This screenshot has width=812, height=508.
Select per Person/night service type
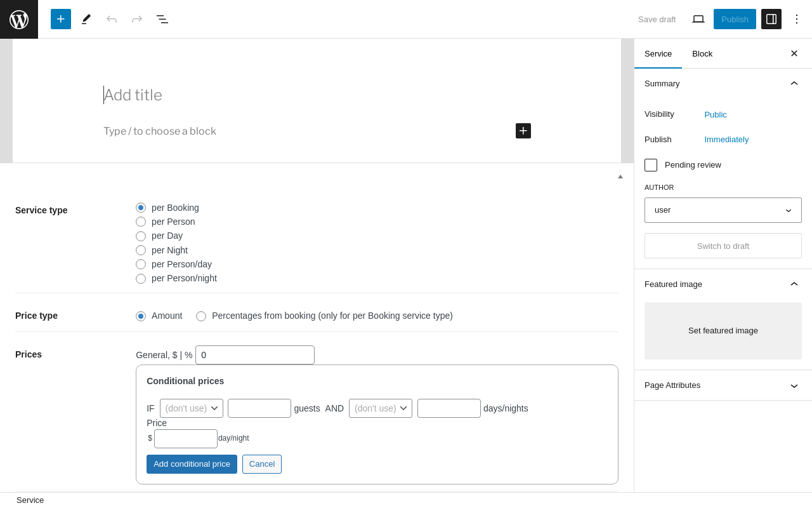click(141, 279)
